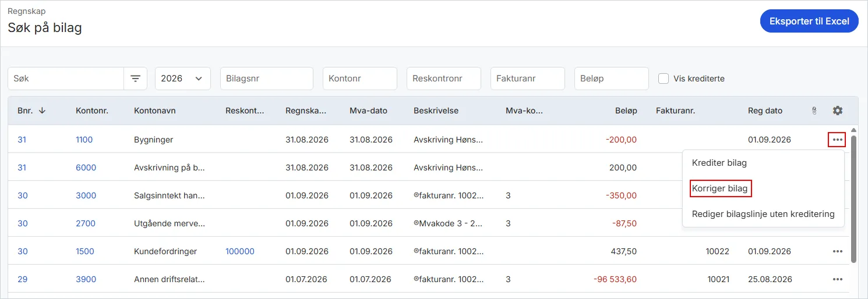The height and width of the screenshot is (299, 868).
Task: Open account link 2700
Action: pos(86,223)
